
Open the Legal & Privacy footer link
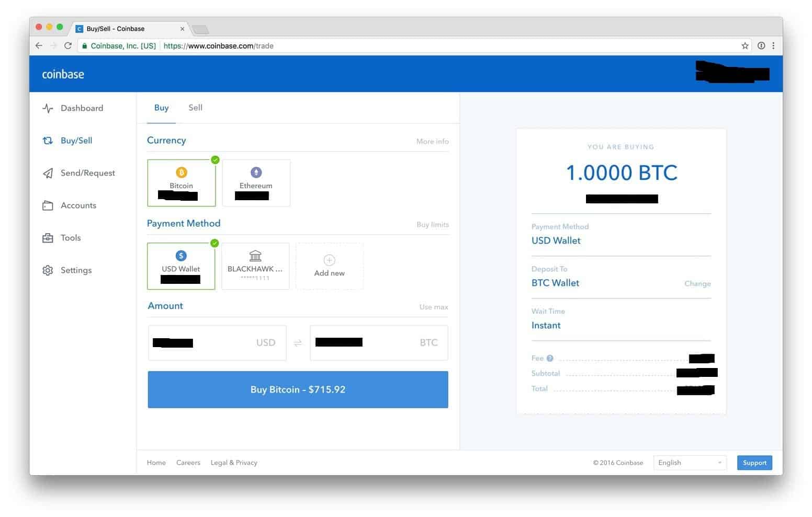(x=234, y=463)
